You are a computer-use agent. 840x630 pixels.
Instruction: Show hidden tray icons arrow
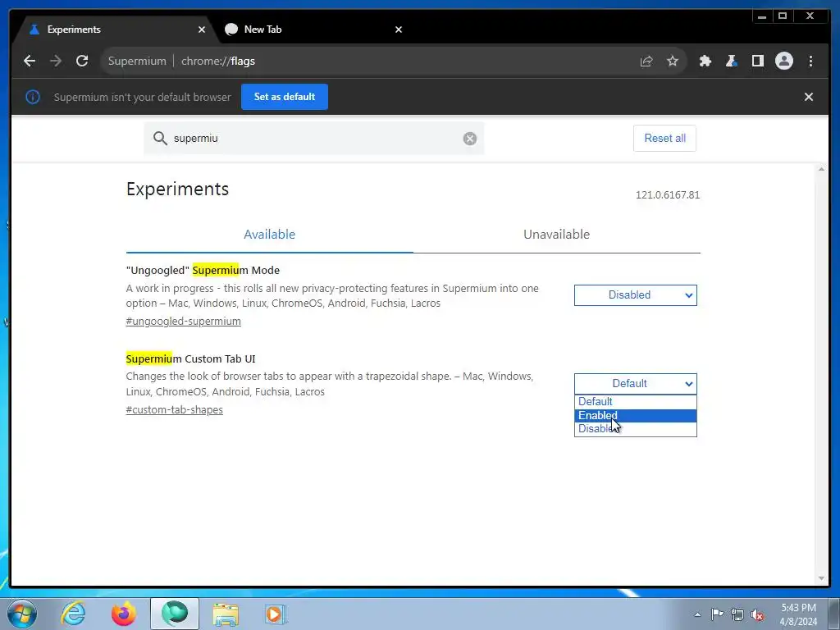697,614
